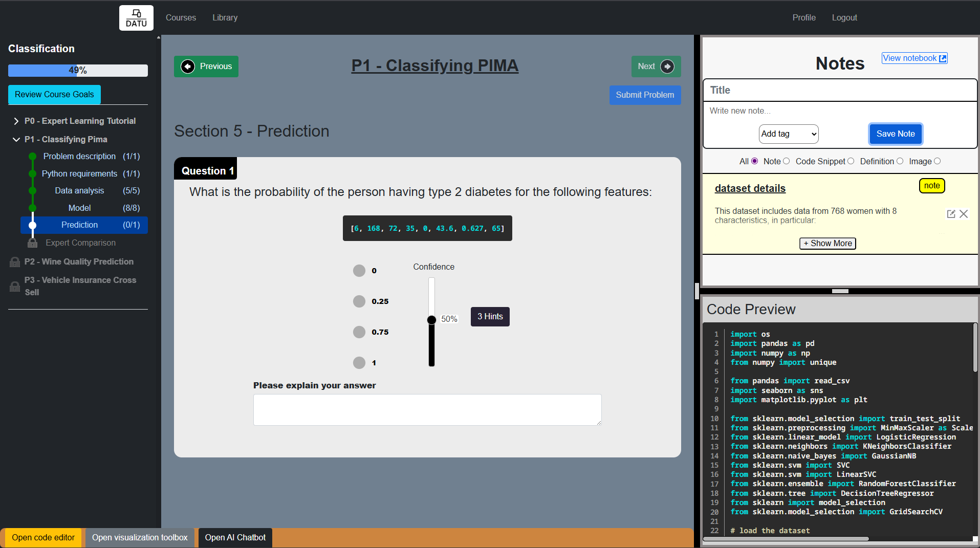Image resolution: width=980 pixels, height=548 pixels.
Task: Click the circled arrow inside the Previous button
Action: (188, 67)
